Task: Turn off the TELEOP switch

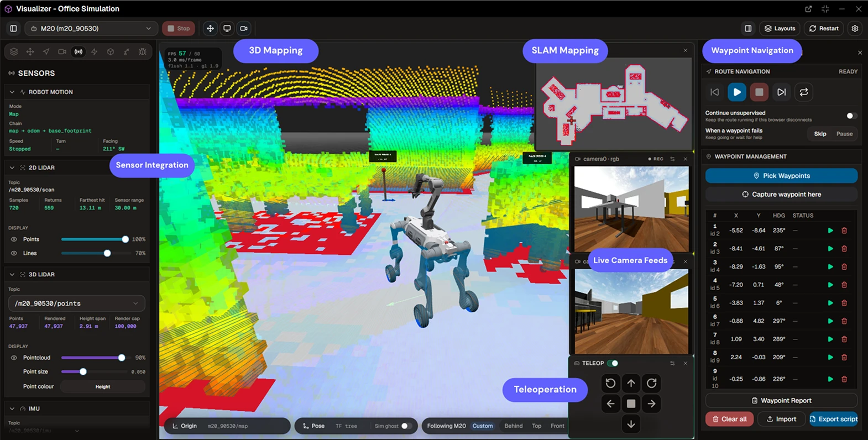Action: click(613, 363)
